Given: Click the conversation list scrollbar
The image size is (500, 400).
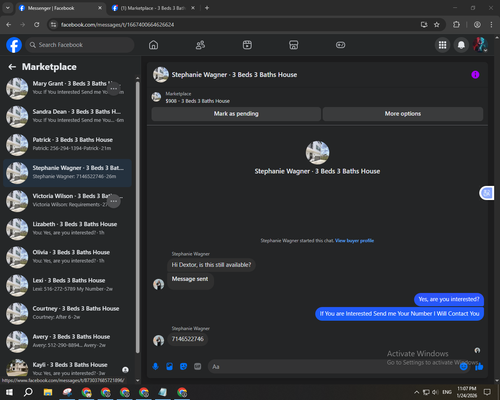Looking at the screenshot, I should (x=138, y=217).
